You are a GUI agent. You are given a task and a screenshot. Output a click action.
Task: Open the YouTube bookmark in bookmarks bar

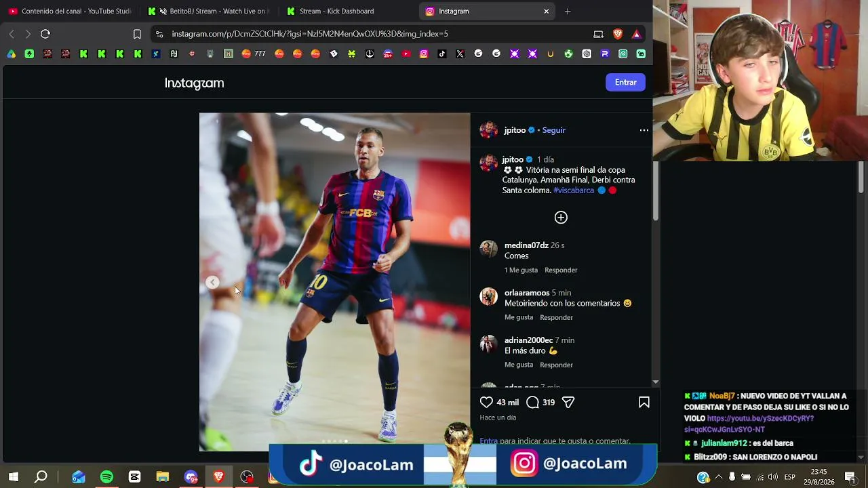[406, 54]
